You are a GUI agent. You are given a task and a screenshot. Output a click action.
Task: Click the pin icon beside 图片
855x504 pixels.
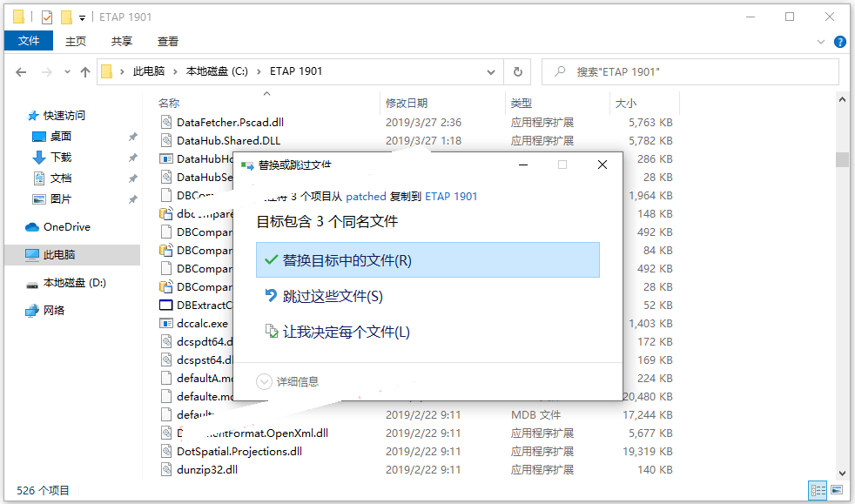point(132,199)
